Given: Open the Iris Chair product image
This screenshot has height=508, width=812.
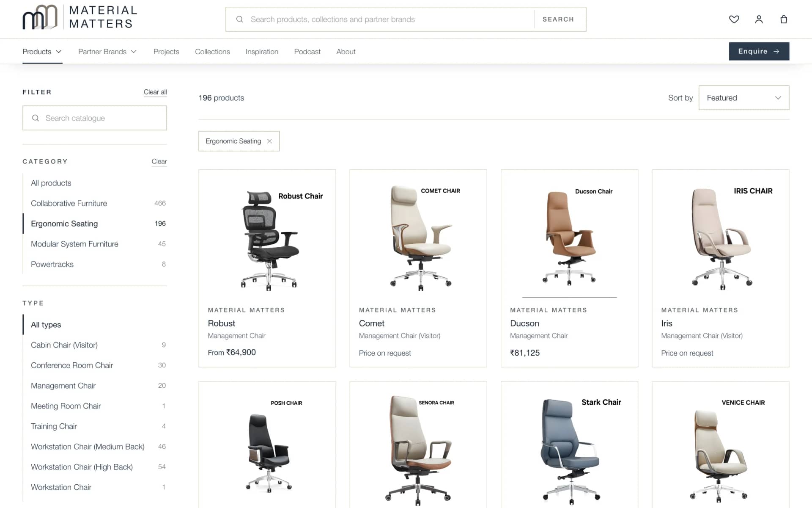Looking at the screenshot, I should click(720, 238).
